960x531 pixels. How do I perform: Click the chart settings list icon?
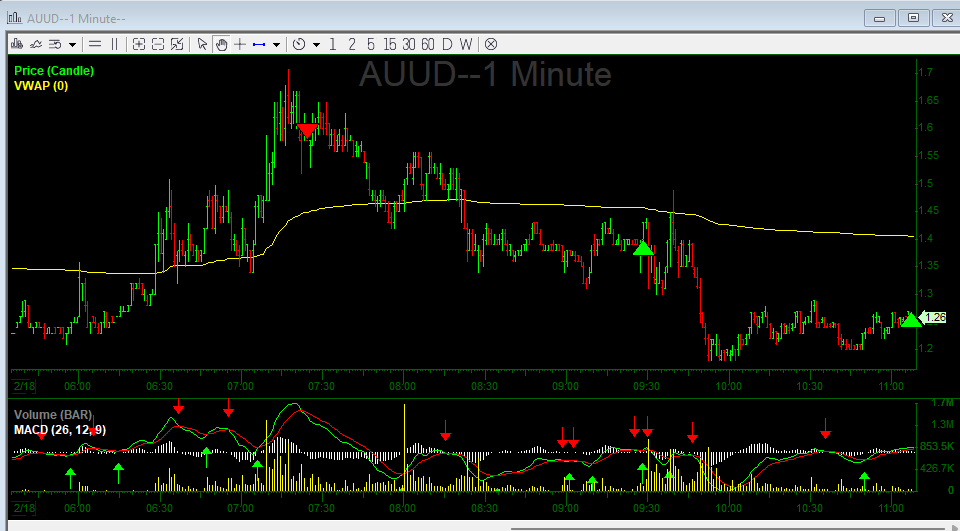click(55, 44)
